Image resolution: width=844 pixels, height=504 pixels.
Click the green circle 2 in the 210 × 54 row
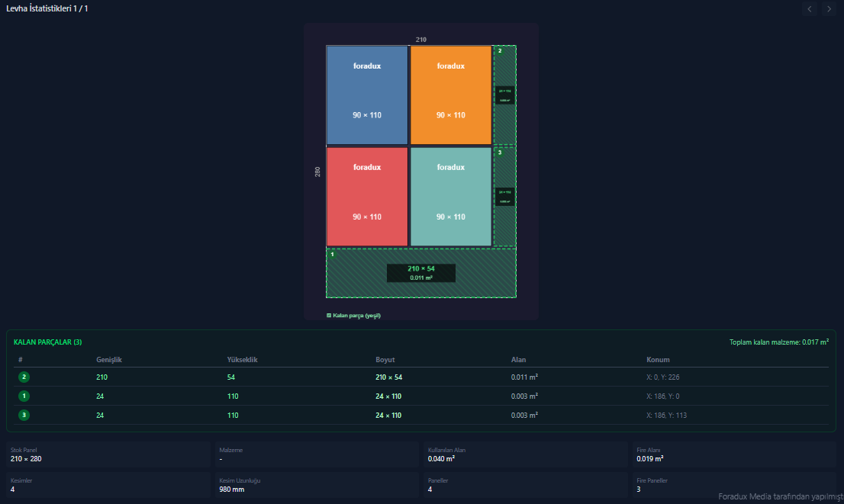click(24, 377)
